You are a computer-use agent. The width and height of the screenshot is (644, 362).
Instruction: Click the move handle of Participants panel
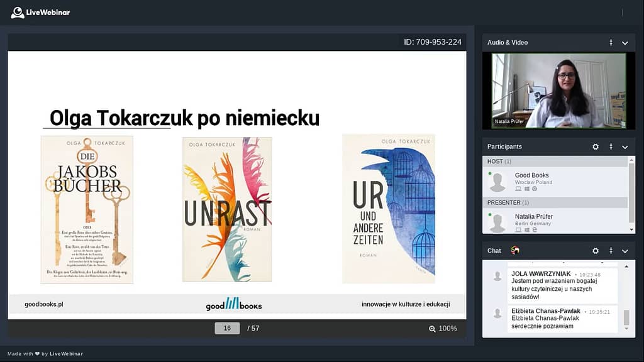pos(611,146)
